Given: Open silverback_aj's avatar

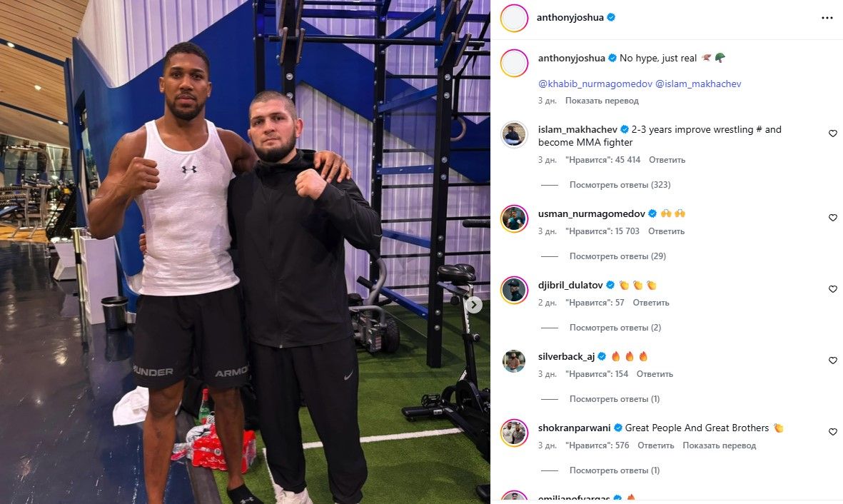Looking at the screenshot, I should [x=514, y=361].
